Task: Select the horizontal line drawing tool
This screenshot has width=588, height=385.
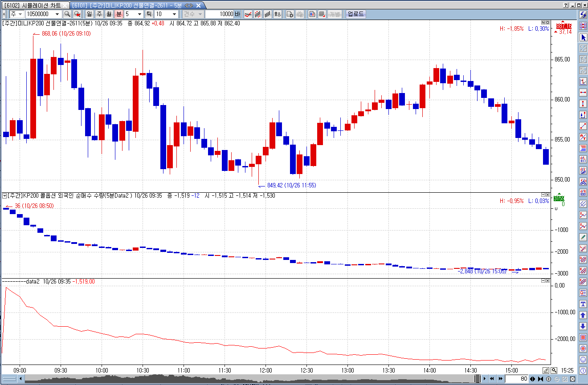Action: click(583, 93)
